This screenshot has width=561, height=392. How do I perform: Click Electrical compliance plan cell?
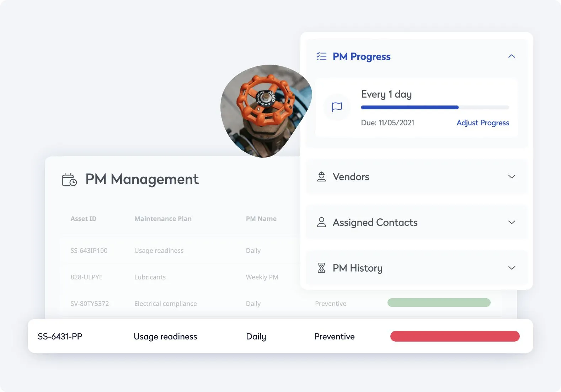click(166, 304)
